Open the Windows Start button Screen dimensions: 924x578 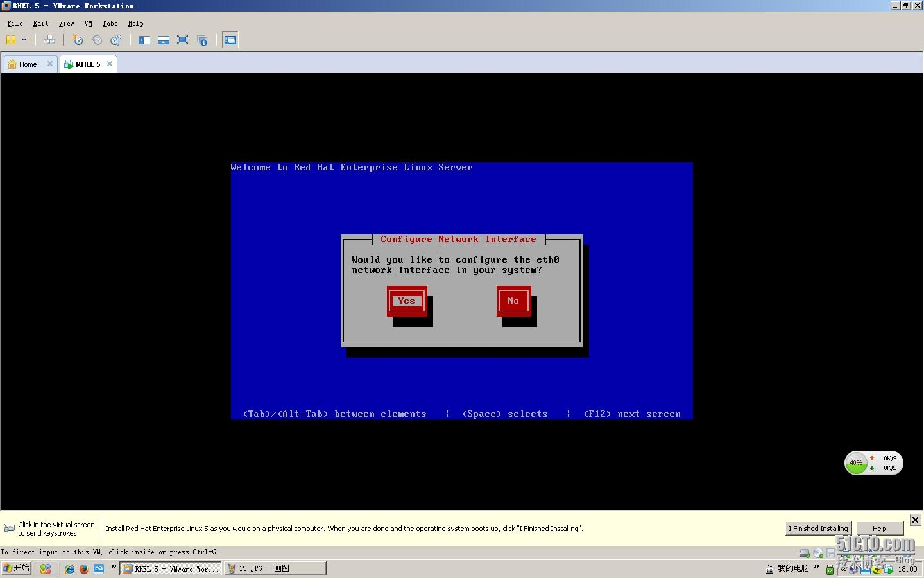[x=16, y=568]
